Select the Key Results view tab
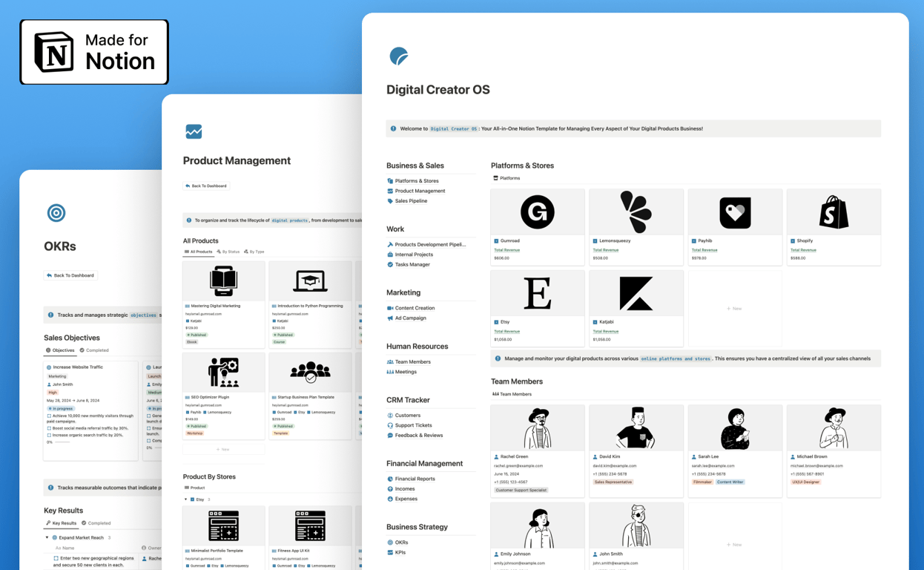 [x=61, y=523]
